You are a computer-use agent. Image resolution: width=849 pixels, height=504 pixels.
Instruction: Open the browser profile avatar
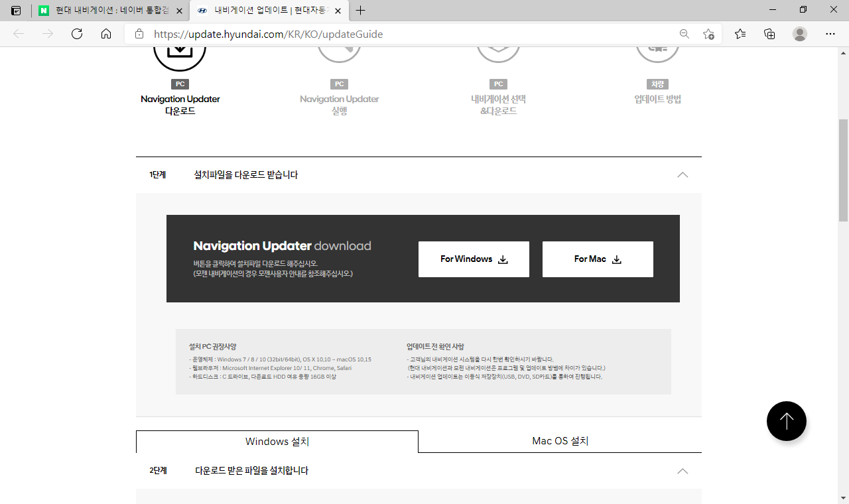click(800, 34)
